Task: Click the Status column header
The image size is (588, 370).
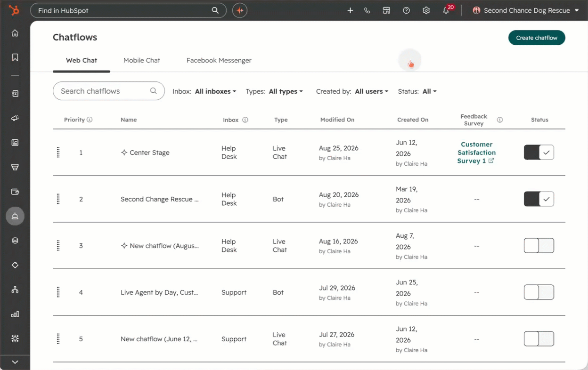Action: (x=539, y=120)
